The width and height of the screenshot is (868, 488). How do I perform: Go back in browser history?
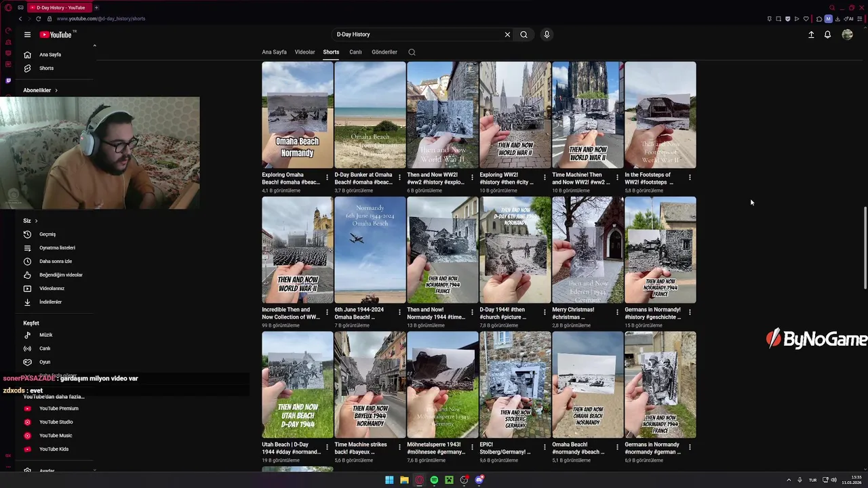pyautogui.click(x=20, y=19)
